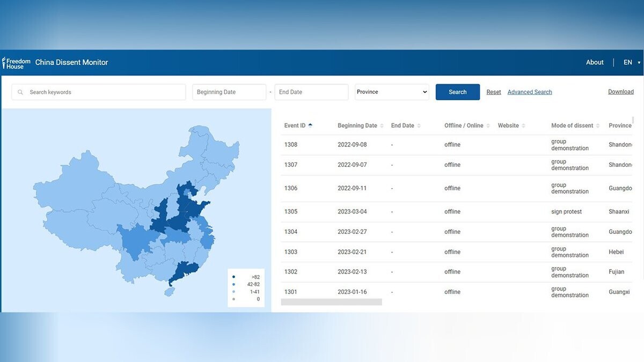
Task: Click the Reset link
Action: [x=494, y=92]
